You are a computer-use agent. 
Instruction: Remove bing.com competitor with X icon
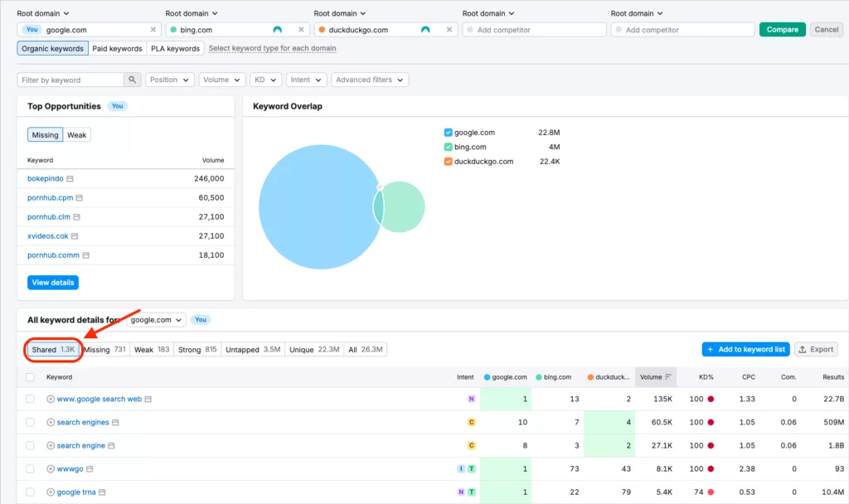click(301, 30)
